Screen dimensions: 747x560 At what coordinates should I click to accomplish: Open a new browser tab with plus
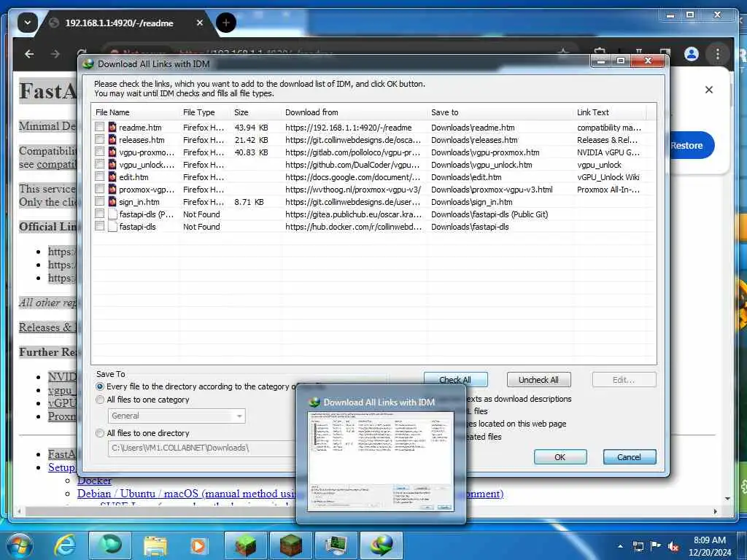click(x=226, y=23)
